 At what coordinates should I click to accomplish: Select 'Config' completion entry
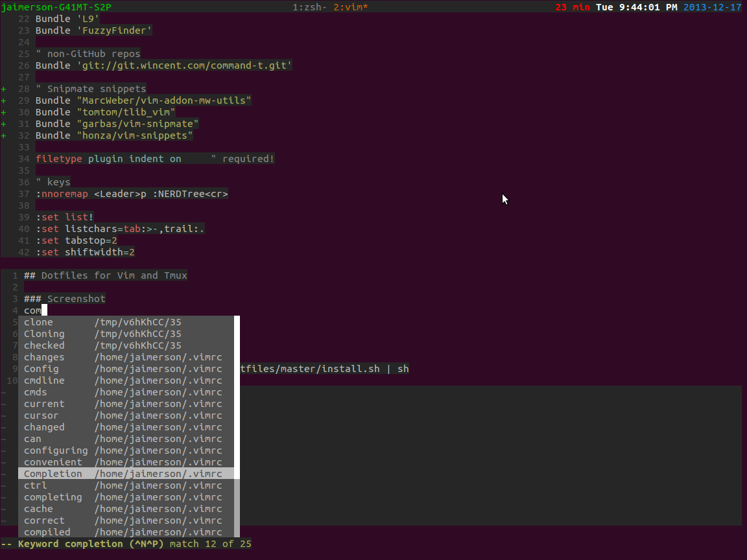[x=126, y=369]
